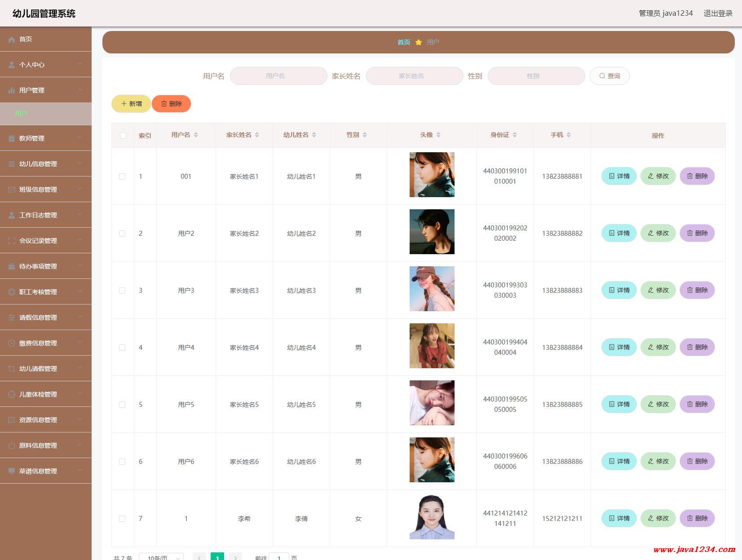Open the 10条/页 page size dropdown
This screenshot has width=742, height=560.
click(161, 557)
